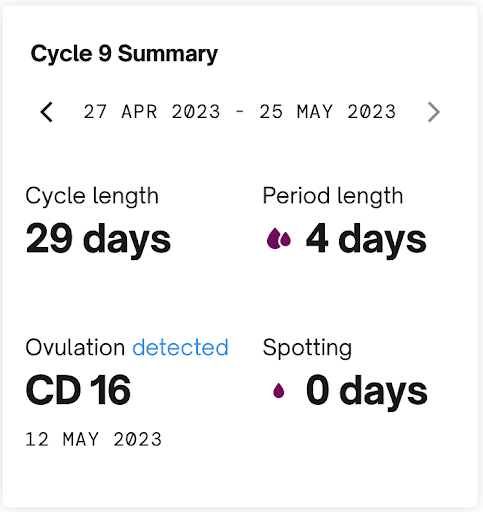Click the 'Spotting' label
Viewport: 483px width, 512px height.
point(307,349)
